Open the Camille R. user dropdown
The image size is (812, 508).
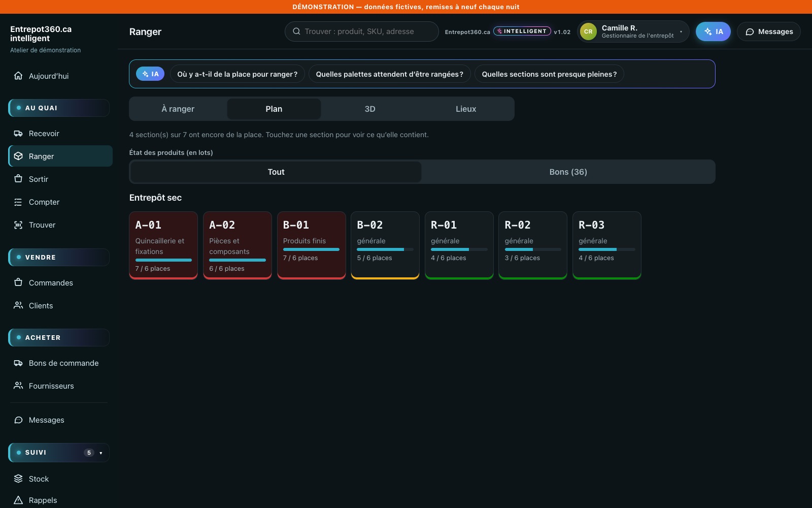(x=633, y=31)
